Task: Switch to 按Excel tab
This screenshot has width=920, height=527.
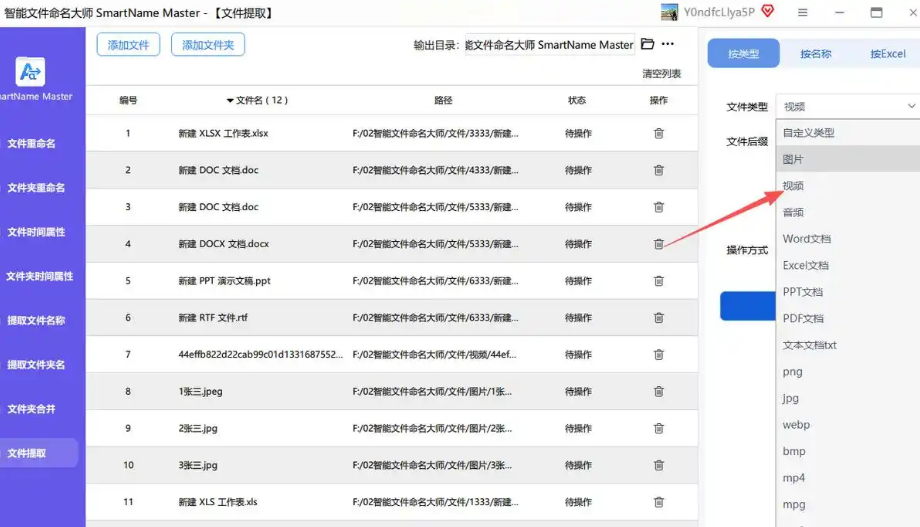Action: [x=888, y=53]
